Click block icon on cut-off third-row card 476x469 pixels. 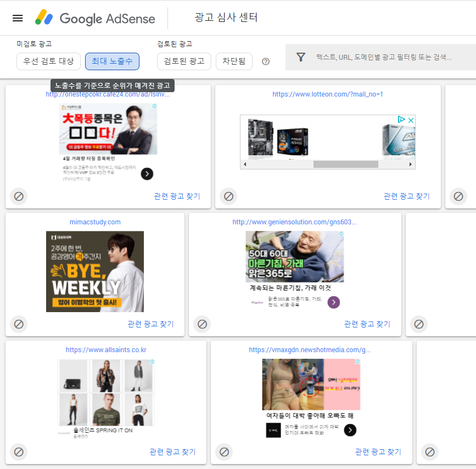pos(430,452)
